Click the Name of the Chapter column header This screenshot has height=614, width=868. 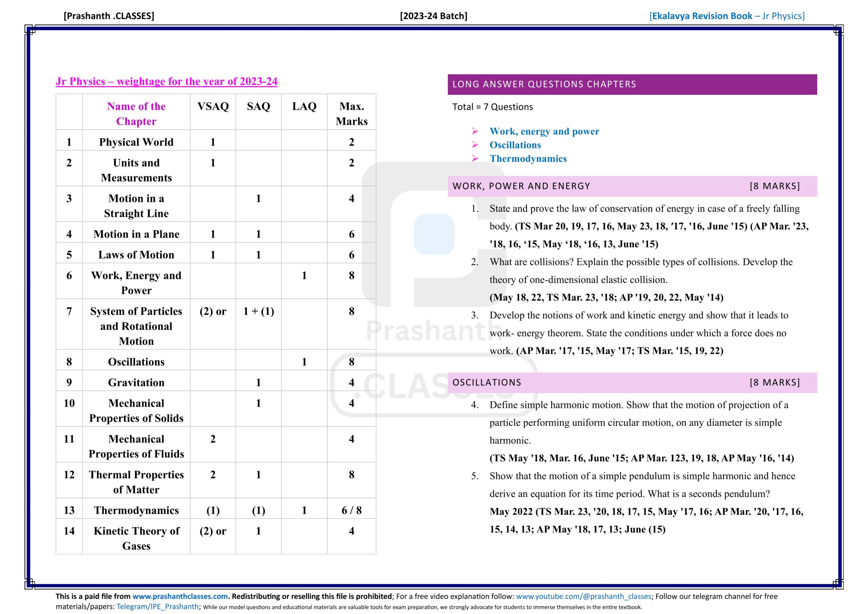tap(136, 114)
